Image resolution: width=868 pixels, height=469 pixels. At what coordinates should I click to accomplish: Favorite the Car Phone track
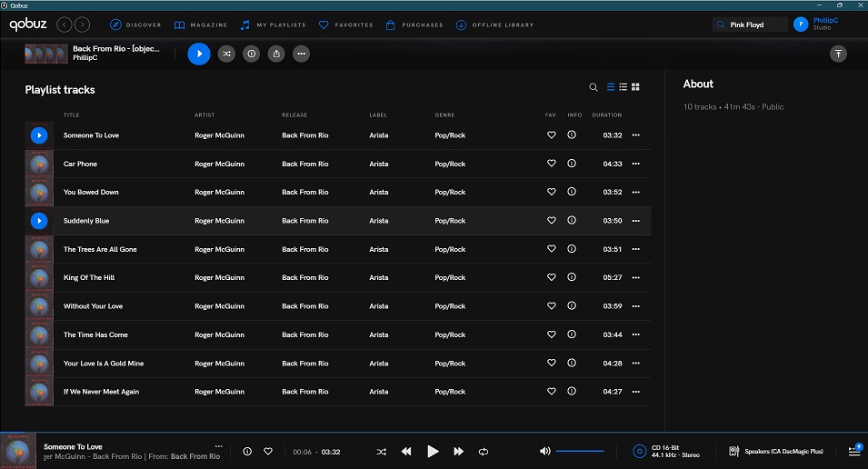(x=552, y=164)
